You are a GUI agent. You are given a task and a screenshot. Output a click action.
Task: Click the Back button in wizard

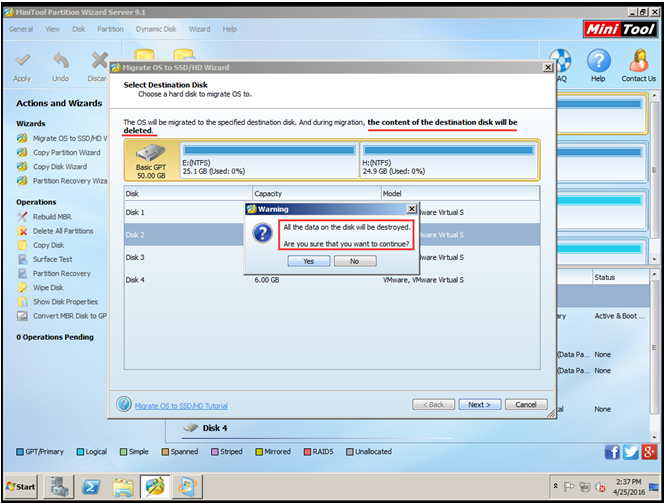click(x=433, y=405)
